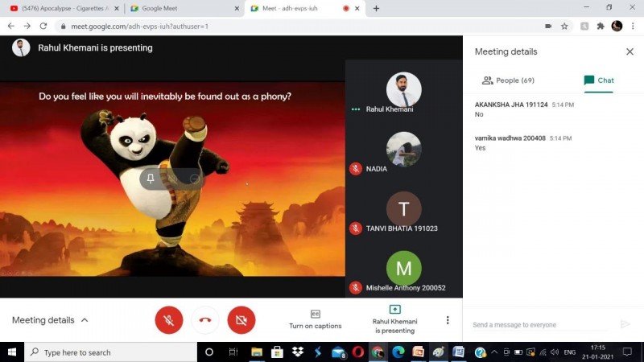Click the pin icon on the presentation overlay

(x=151, y=178)
